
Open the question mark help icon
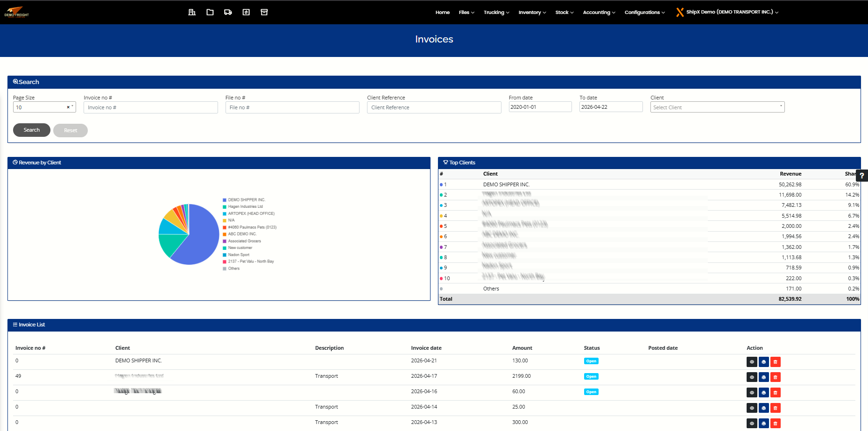click(x=861, y=176)
